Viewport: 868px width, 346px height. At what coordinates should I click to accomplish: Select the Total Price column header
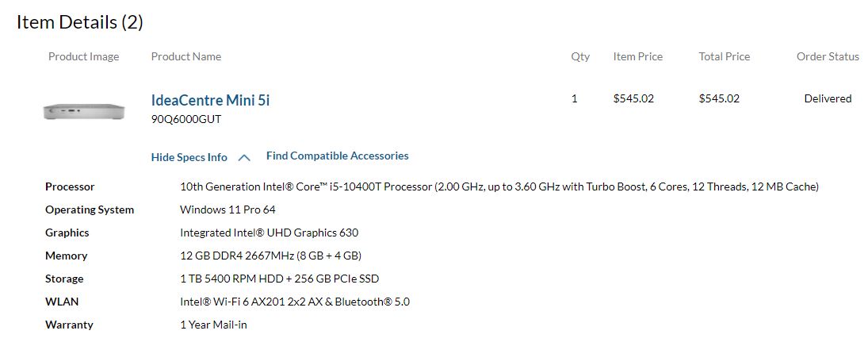tap(724, 57)
